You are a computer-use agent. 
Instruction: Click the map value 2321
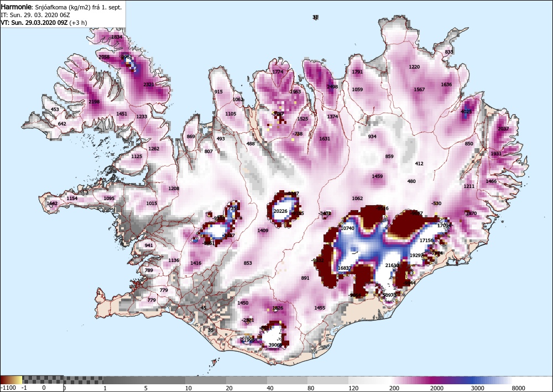pos(149,85)
